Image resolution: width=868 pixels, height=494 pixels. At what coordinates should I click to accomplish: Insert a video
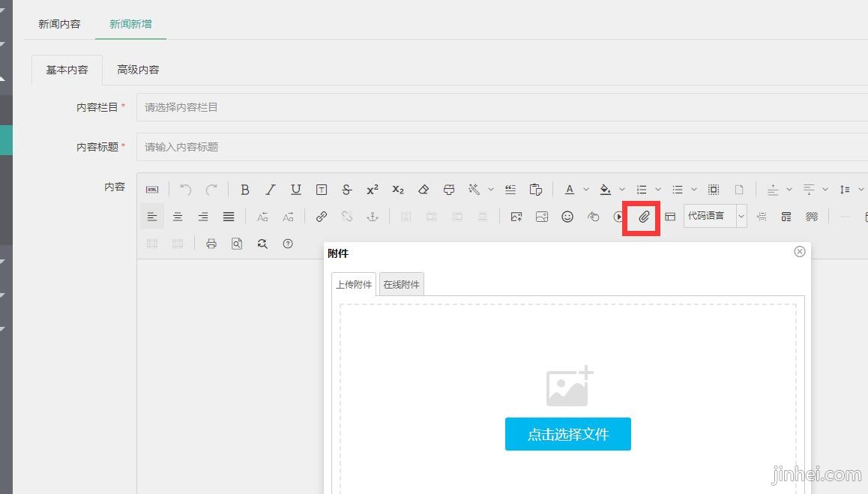[618, 217]
